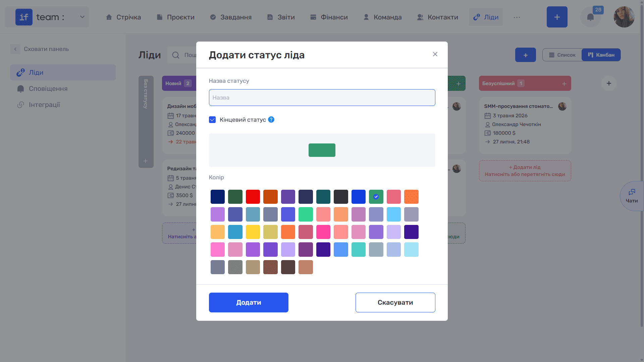Open the Стрічка menu

123,17
